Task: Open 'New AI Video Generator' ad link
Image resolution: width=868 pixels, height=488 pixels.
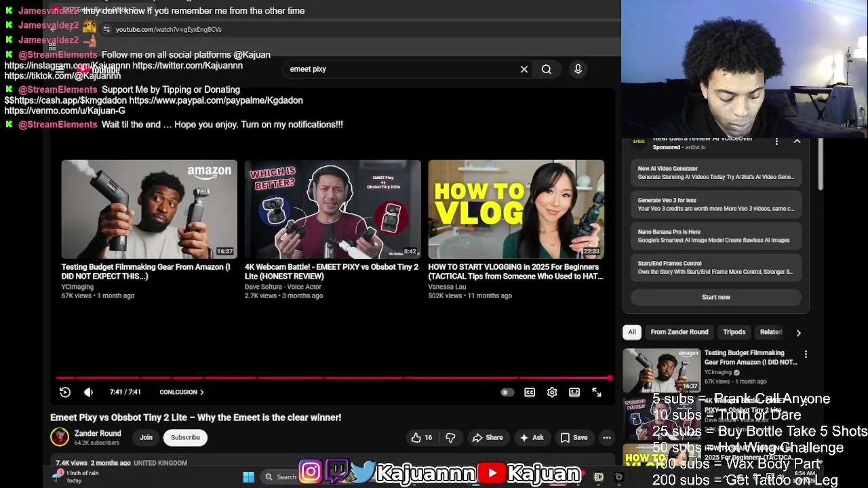Action: point(716,173)
